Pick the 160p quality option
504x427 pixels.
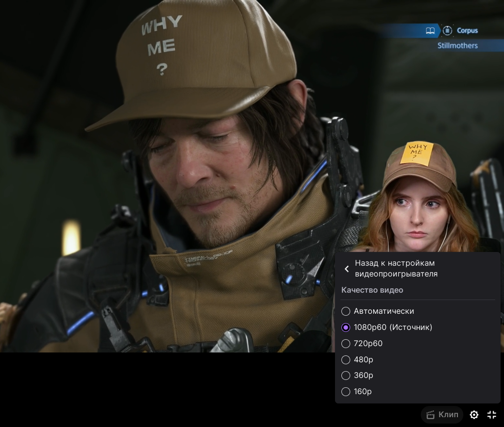pyautogui.click(x=357, y=391)
